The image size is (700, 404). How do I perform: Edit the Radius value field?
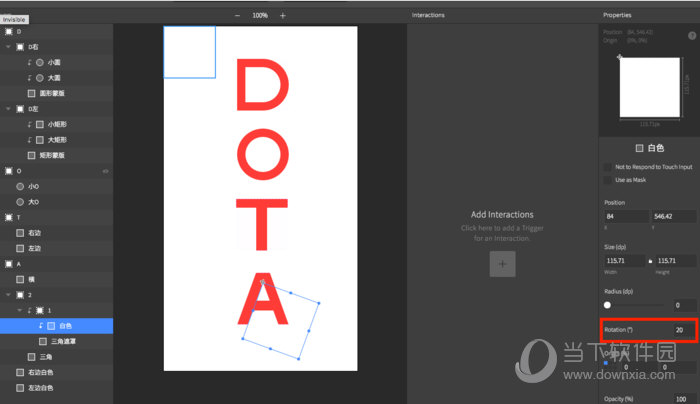pos(684,305)
